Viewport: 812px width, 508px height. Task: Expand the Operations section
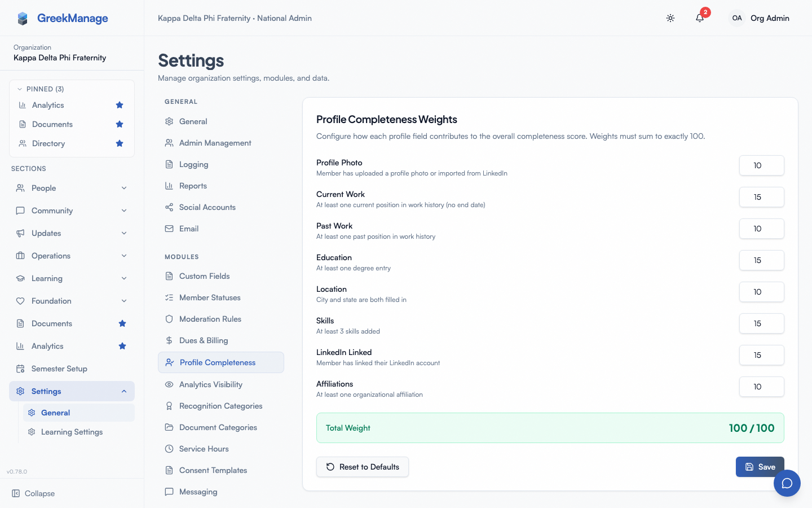point(72,256)
